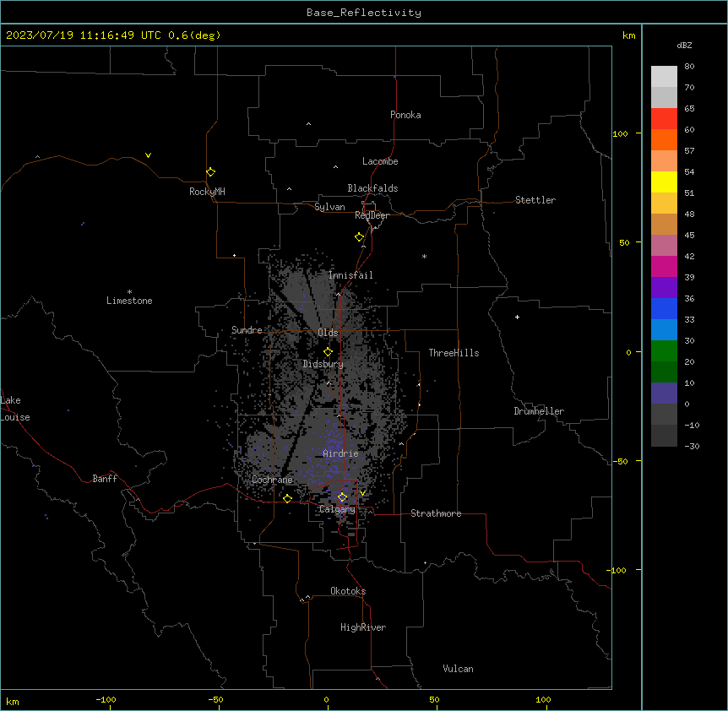
Task: Click the white asterisk marker east of Innisfail
Action: (x=424, y=256)
